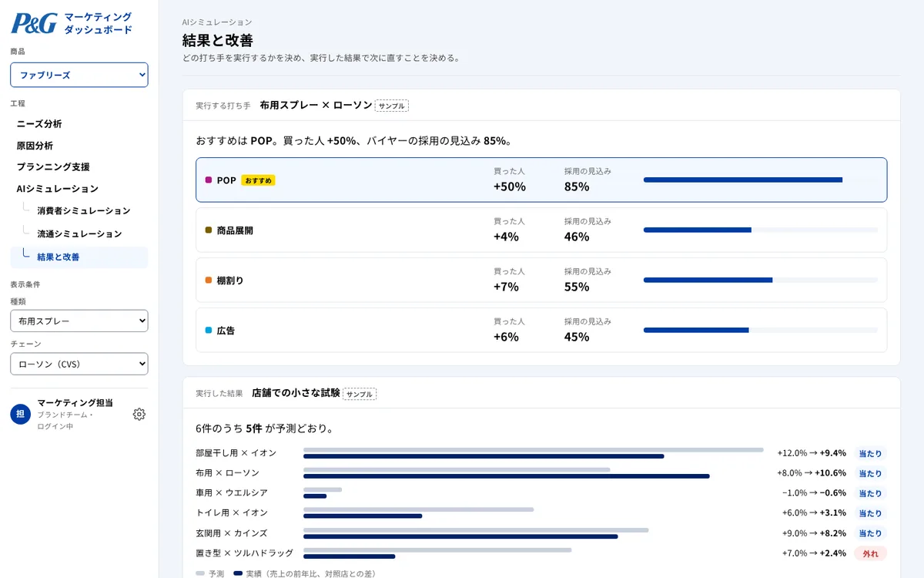924x578 pixels.
Task: Click the +7% 買った人 value
Action: point(506,287)
